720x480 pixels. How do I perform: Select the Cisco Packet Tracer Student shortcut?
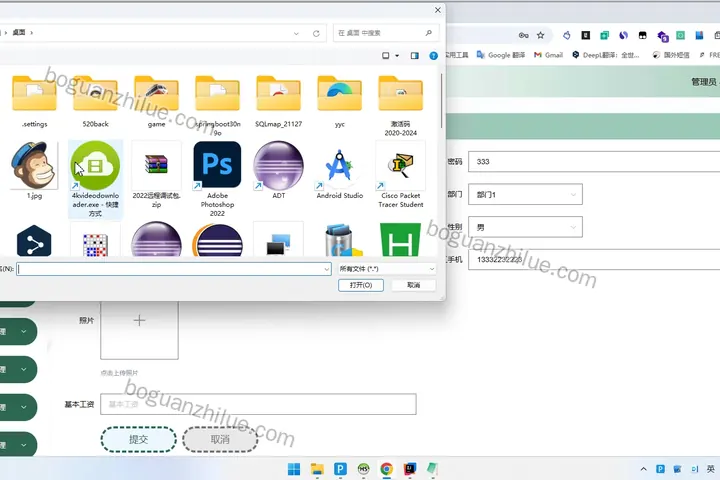point(401,175)
